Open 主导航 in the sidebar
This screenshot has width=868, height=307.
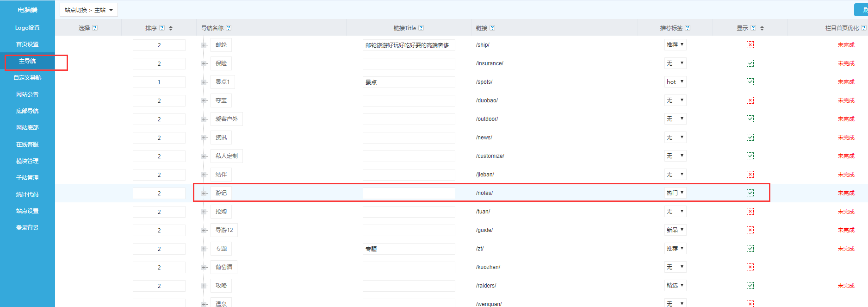27,61
